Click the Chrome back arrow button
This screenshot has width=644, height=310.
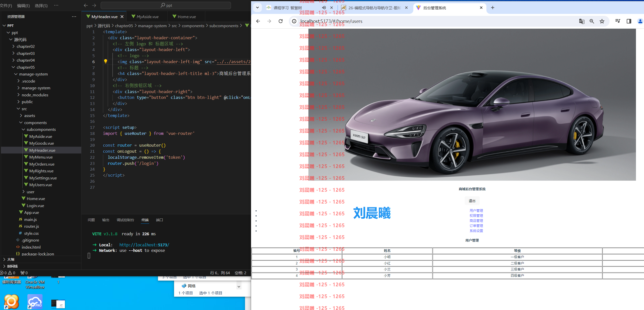pyautogui.click(x=258, y=21)
